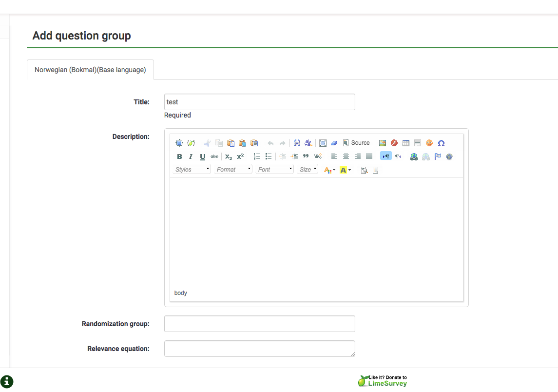Toggle italic formatting

click(191, 157)
